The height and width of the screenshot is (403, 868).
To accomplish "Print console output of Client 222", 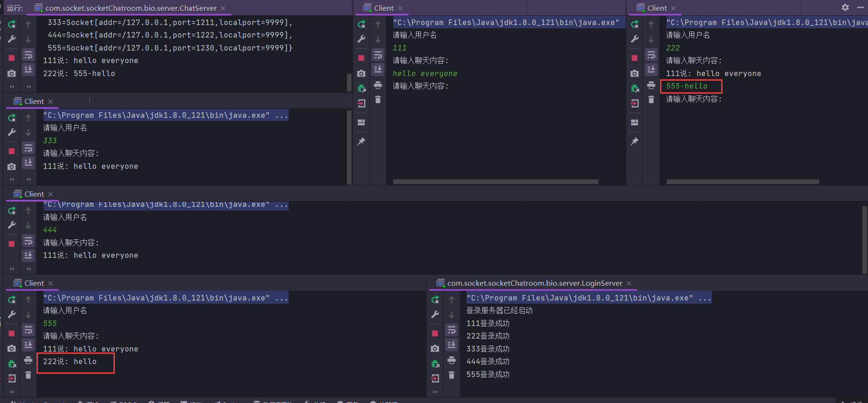I will [x=651, y=85].
